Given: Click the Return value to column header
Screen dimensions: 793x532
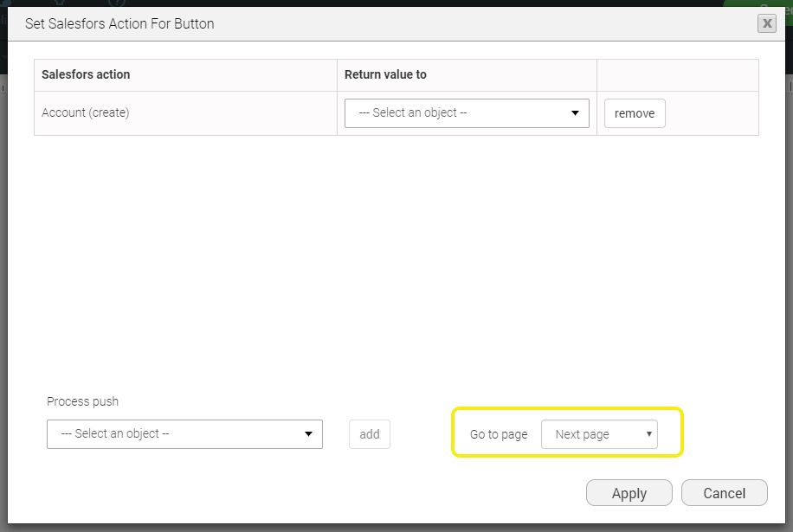Looking at the screenshot, I should [384, 74].
